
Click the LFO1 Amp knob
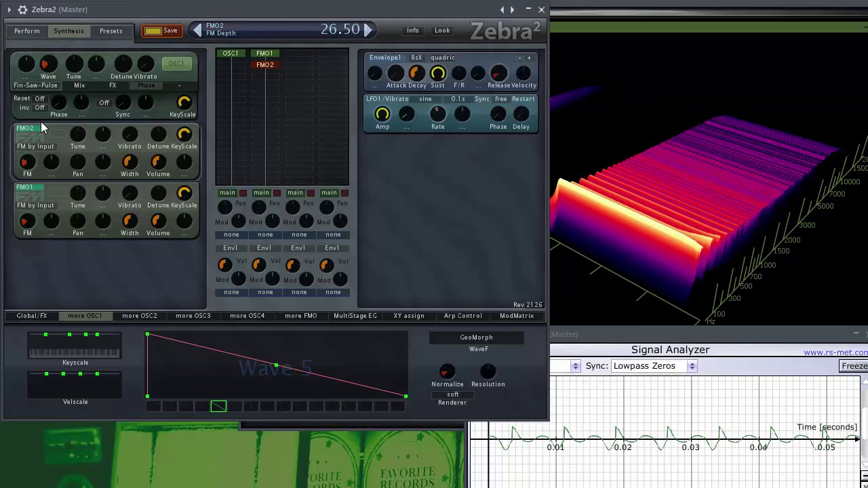(382, 114)
